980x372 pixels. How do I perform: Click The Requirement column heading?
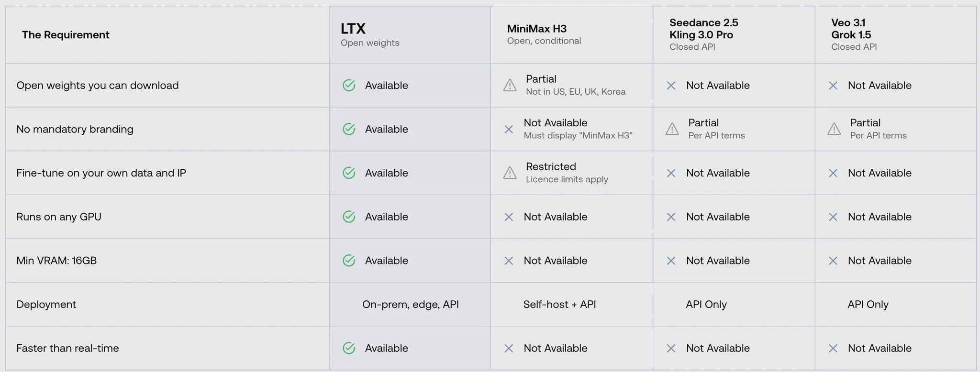pyautogui.click(x=66, y=35)
